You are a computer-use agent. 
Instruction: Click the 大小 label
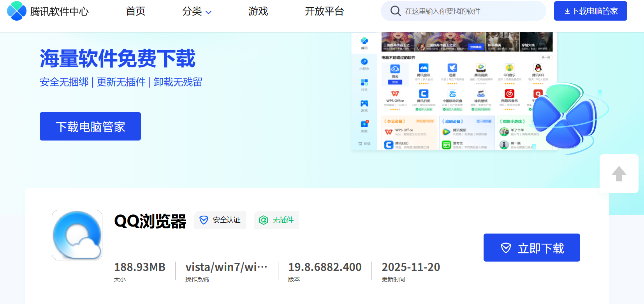pyautogui.click(x=120, y=279)
